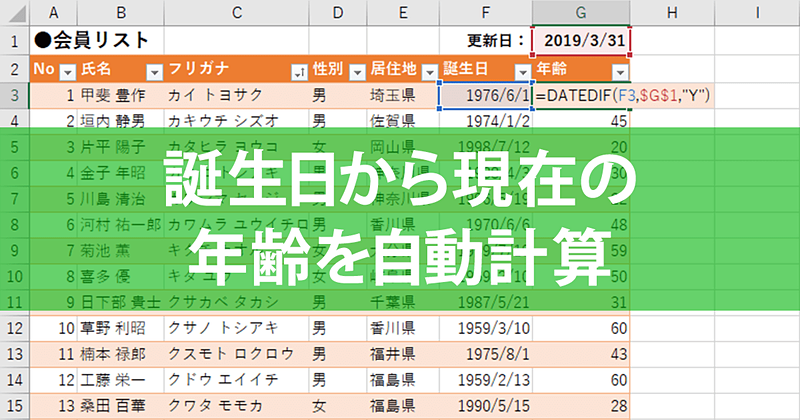Screen dimensions: 800x420
Task: Select age 43 cell
Action: [x=581, y=354]
